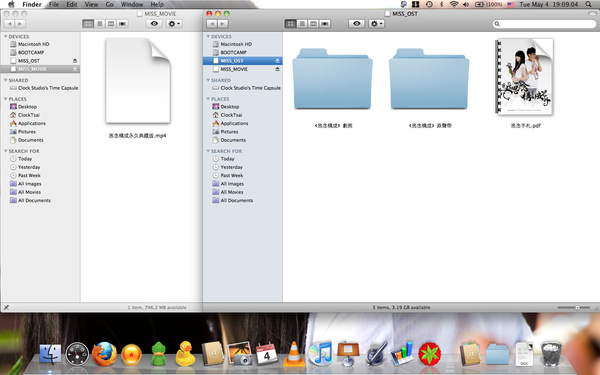600x375 pixels.
Task: Switch MISS_OST window to column view
Action: (313, 24)
